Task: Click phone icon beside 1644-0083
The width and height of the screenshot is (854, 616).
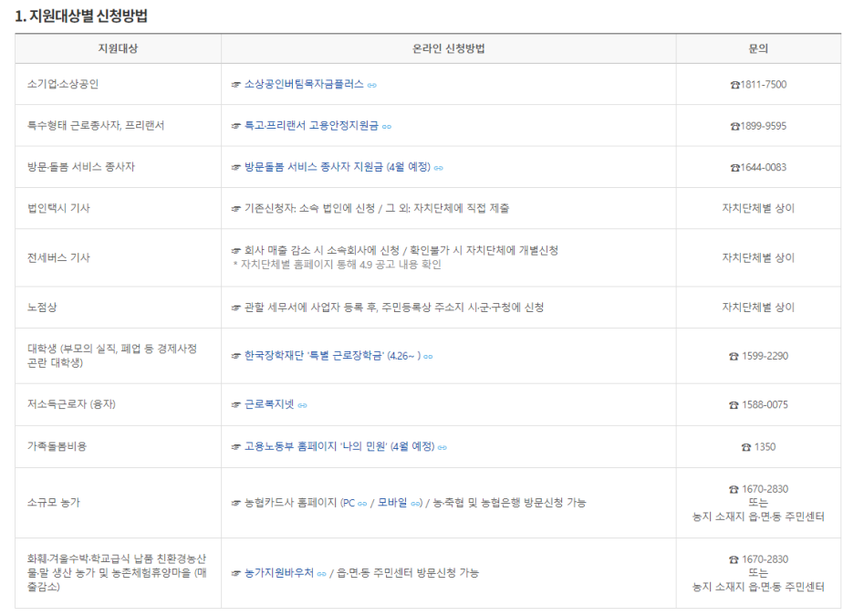Action: tap(734, 167)
